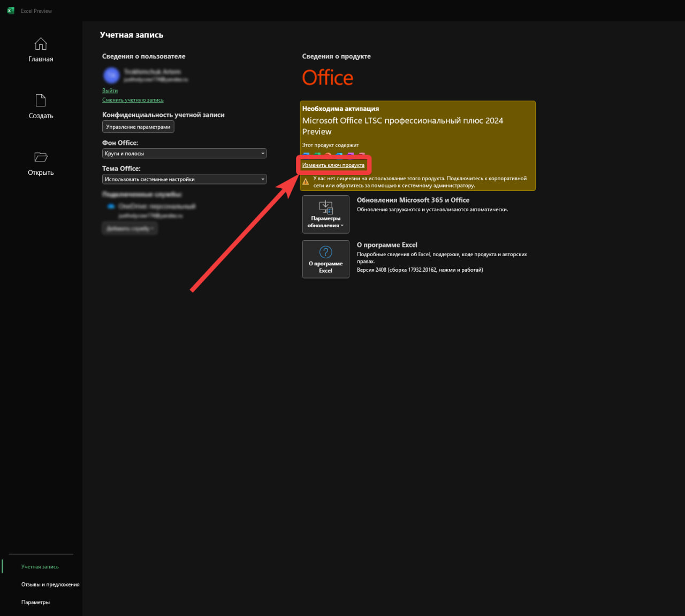
Task: Expand the Тема Office dropdown
Action: (x=184, y=179)
